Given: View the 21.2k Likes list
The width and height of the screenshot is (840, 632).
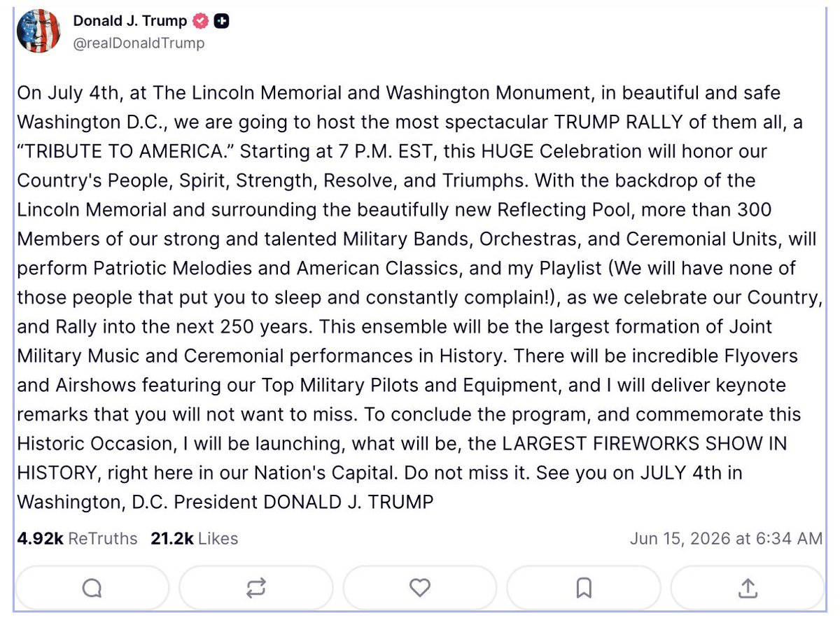Looking at the screenshot, I should (x=194, y=538).
